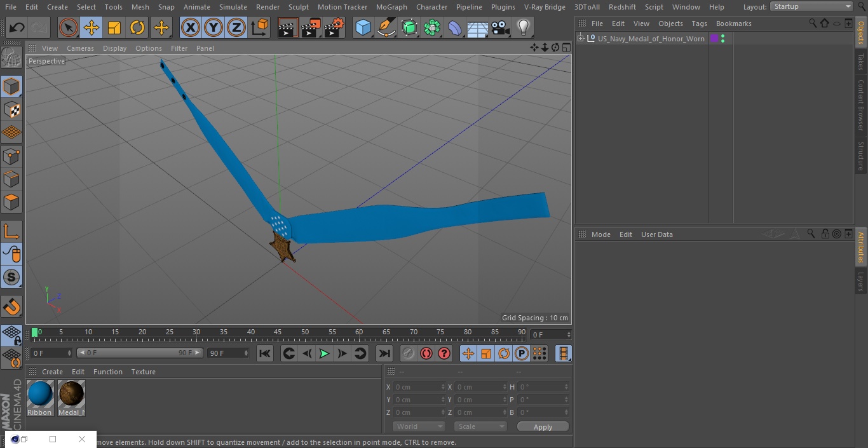Toggle Viewport Solo mode
Image resolution: width=868 pixels, height=448 pixels.
pyautogui.click(x=11, y=277)
